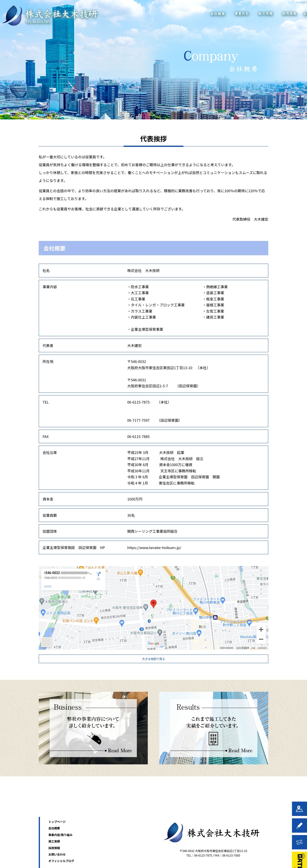Click the main office phone 06-6115-7875 (本社)
The height and width of the screenshot is (868, 307).
coord(138,402)
